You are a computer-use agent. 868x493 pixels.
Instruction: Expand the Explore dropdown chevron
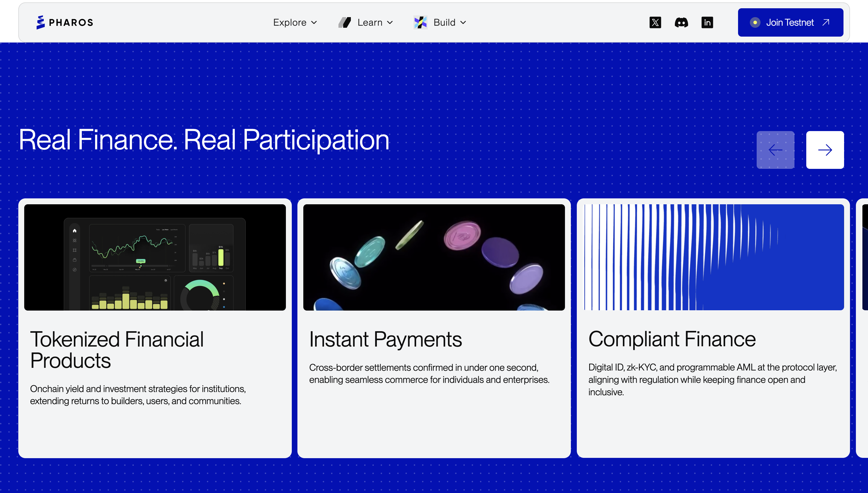coord(314,23)
